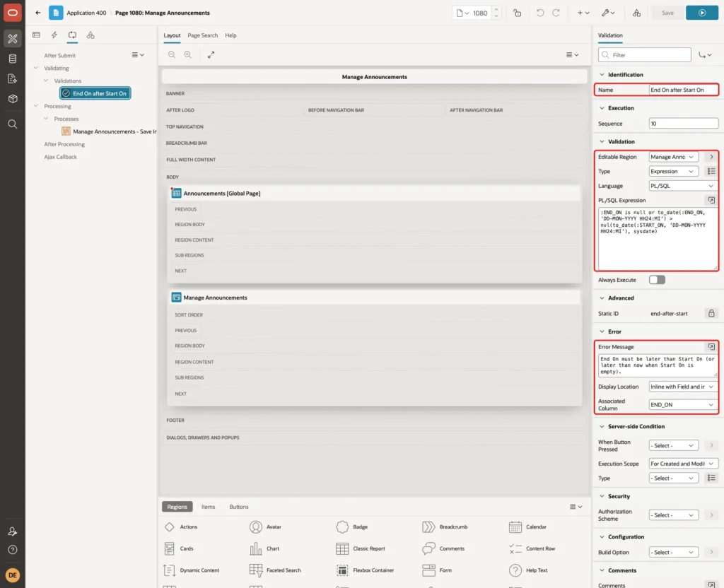Select Manage Announcements - Save process
The width and height of the screenshot is (724, 588).
[x=110, y=131]
